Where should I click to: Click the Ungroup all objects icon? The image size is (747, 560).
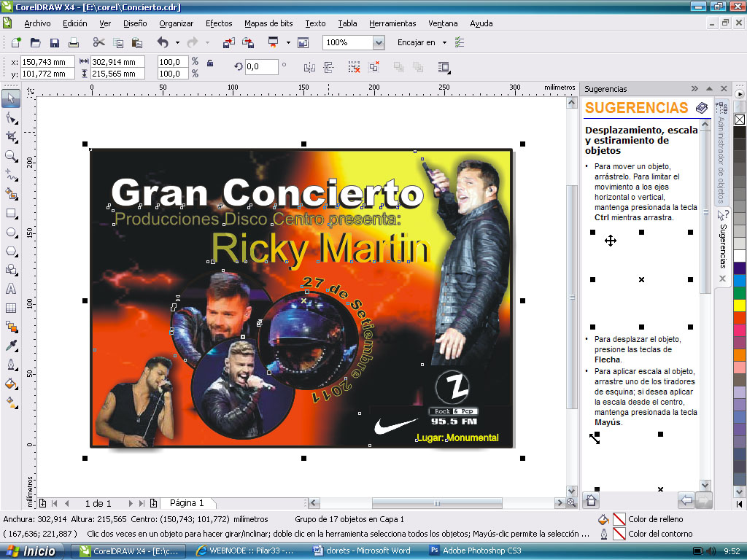pos(375,67)
